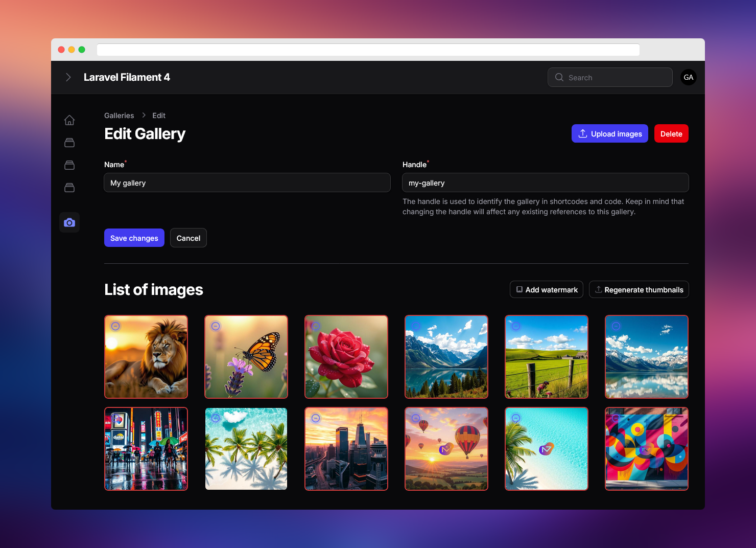
Task: Click Add watermark above the image list
Action: (546, 289)
